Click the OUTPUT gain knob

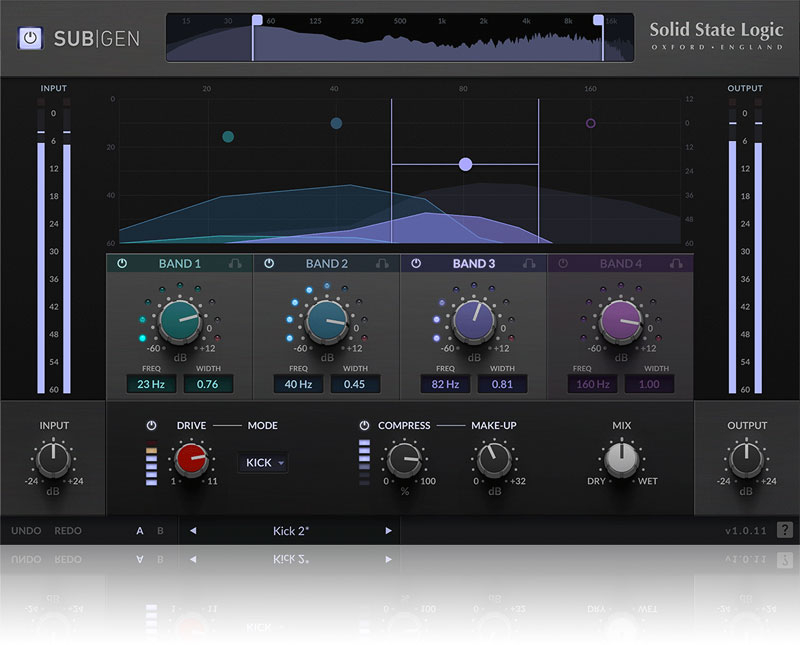(746, 459)
